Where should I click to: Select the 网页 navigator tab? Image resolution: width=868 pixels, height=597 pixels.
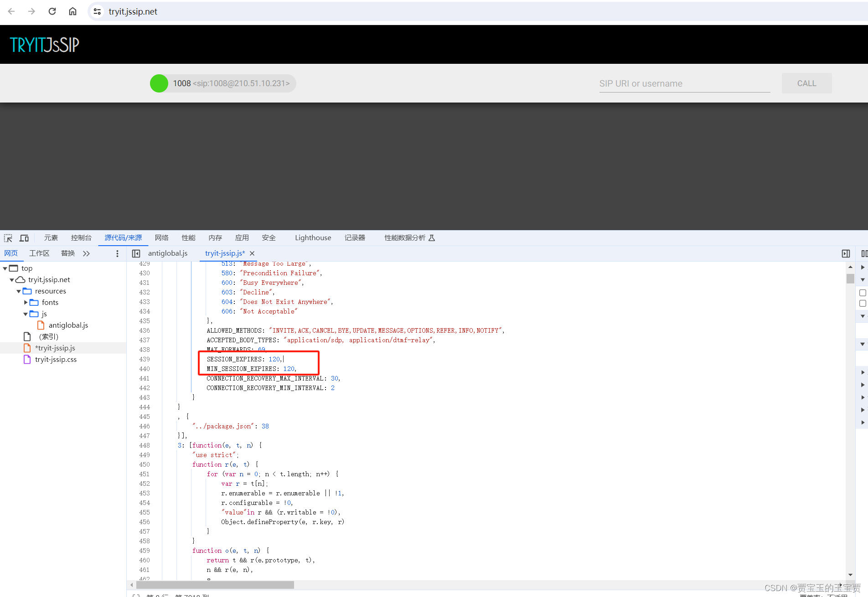(x=11, y=253)
